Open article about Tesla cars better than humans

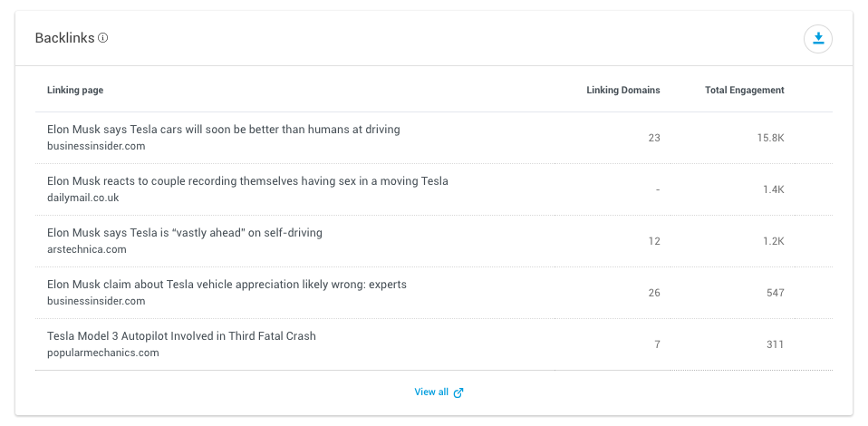(x=223, y=130)
